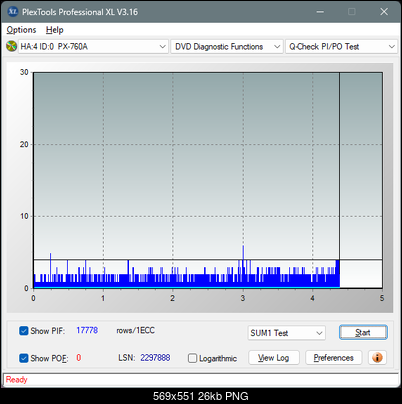The image size is (402, 404).
Task: Click the Ready status bar text
Action: (x=16, y=379)
